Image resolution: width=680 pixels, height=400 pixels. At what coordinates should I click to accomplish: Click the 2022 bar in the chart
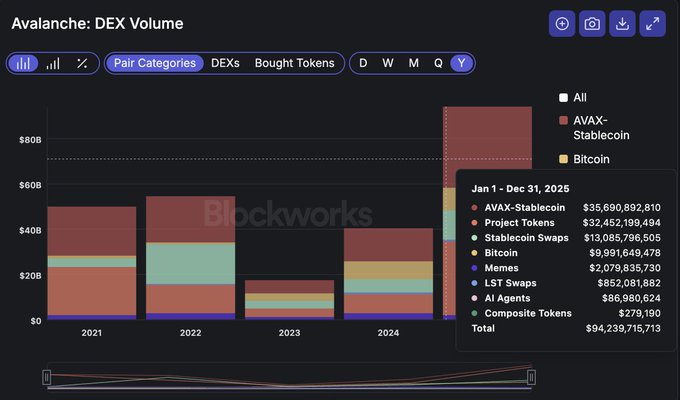coord(190,260)
